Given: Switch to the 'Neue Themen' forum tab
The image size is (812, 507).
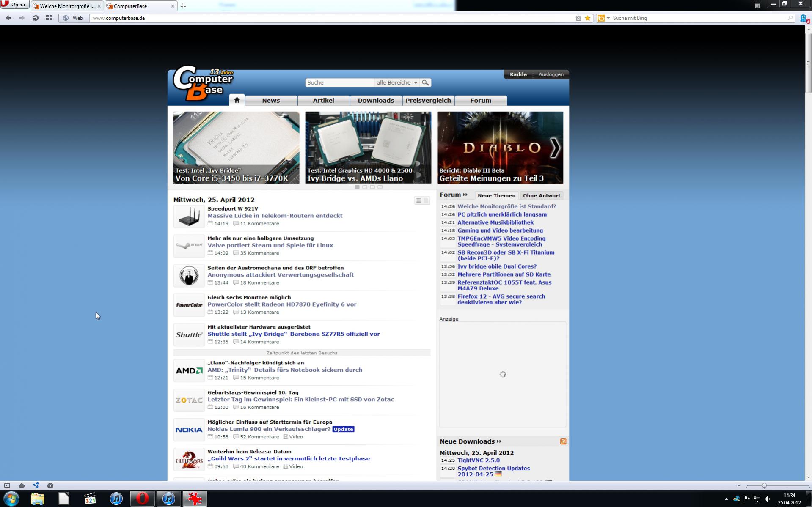Looking at the screenshot, I should (x=496, y=195).
